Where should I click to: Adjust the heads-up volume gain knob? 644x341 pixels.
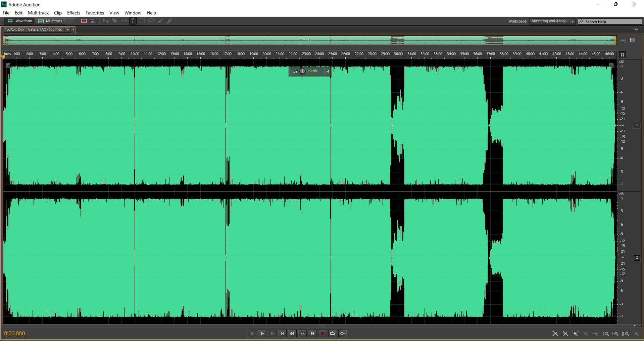coord(303,71)
